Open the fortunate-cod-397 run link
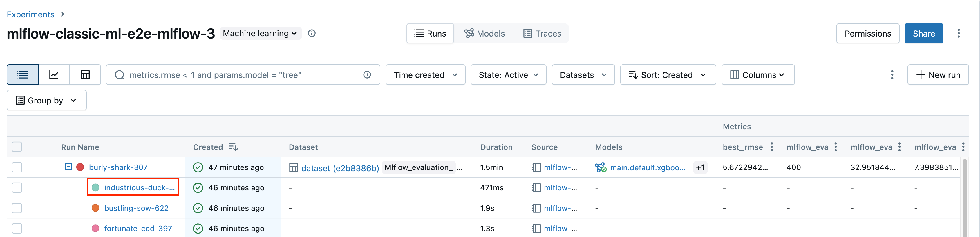980x237 pixels. click(x=138, y=229)
